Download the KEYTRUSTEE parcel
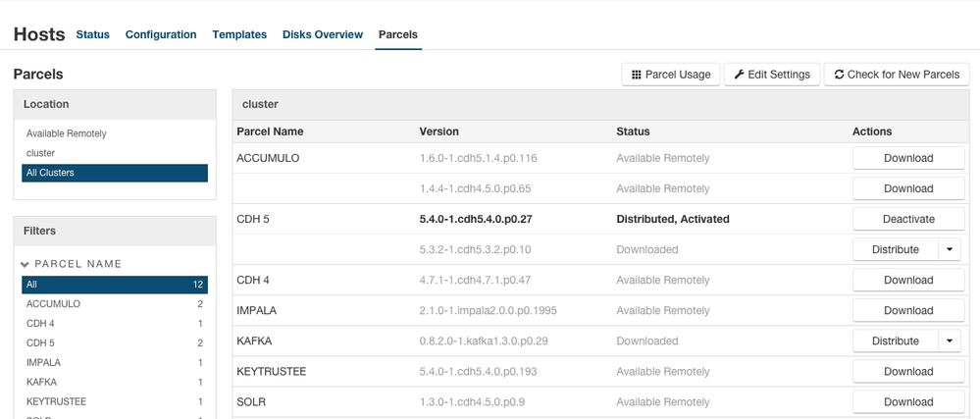The height and width of the screenshot is (419, 980). (908, 372)
